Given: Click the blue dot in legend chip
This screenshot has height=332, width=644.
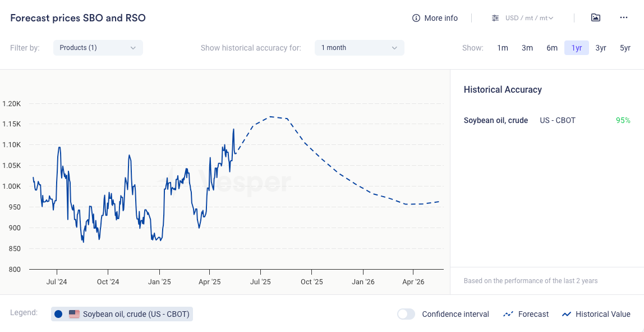Looking at the screenshot, I should point(58,314).
